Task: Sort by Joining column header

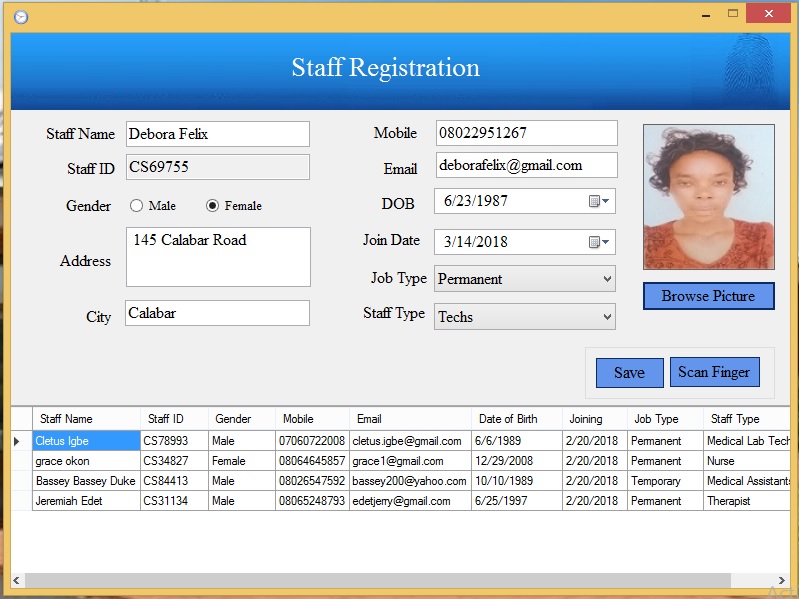Action: (595, 419)
